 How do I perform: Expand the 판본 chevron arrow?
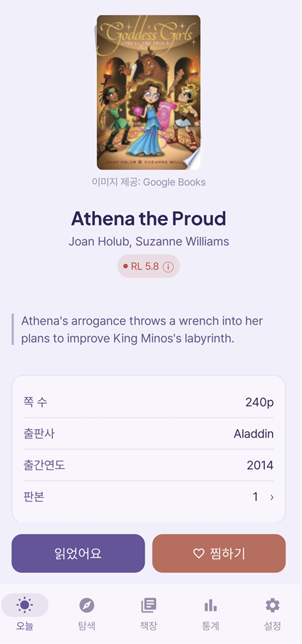[x=271, y=497]
